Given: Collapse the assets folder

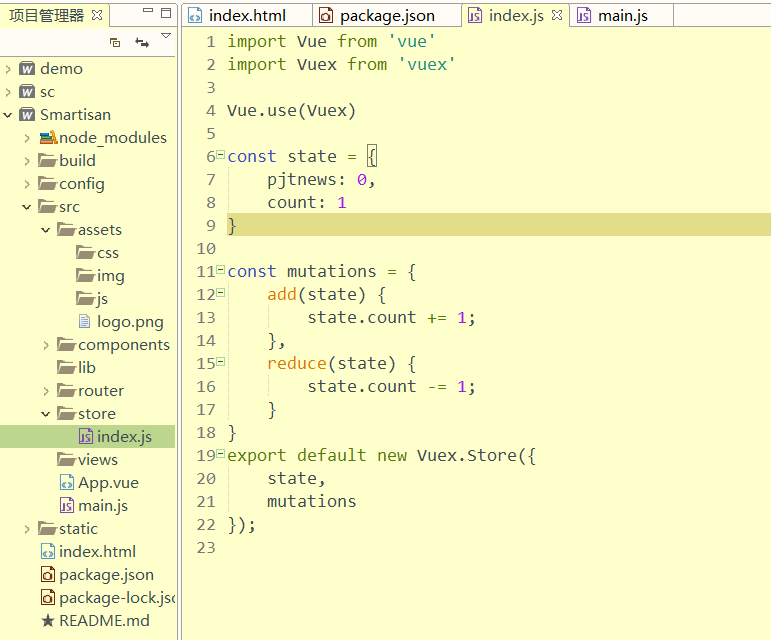Looking at the screenshot, I should 46,230.
